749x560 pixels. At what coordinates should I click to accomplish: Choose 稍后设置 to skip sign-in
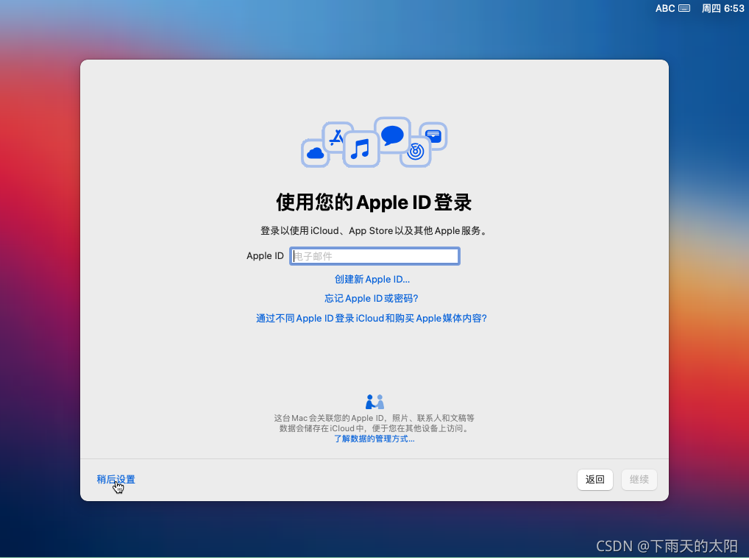click(x=116, y=479)
